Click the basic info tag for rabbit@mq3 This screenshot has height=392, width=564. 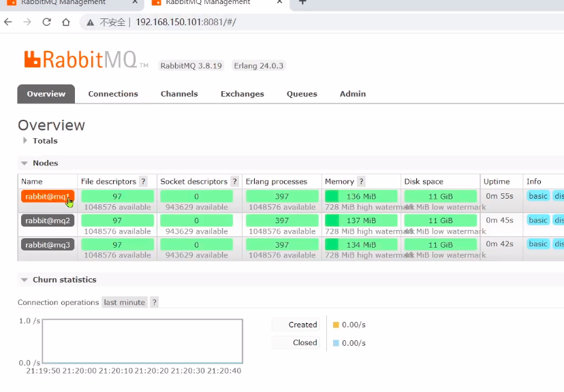pos(538,244)
